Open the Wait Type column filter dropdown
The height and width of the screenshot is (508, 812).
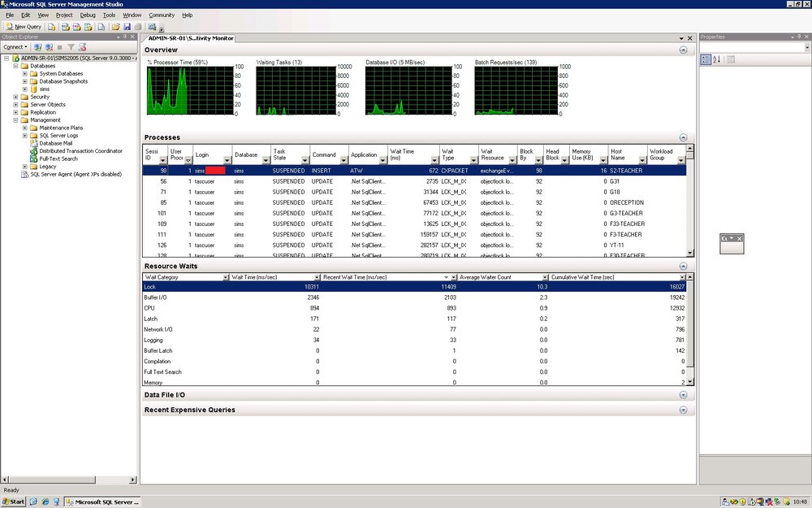coord(473,160)
